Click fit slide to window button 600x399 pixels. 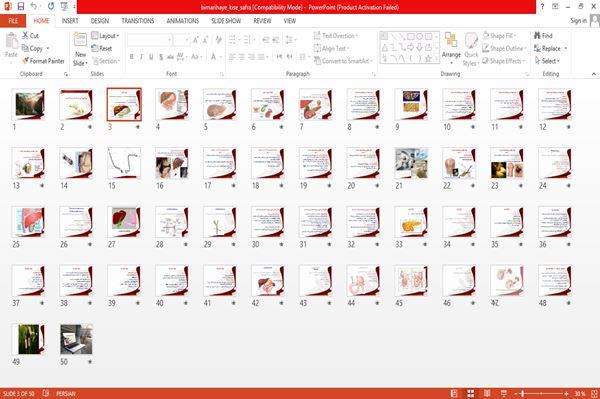coord(594,393)
